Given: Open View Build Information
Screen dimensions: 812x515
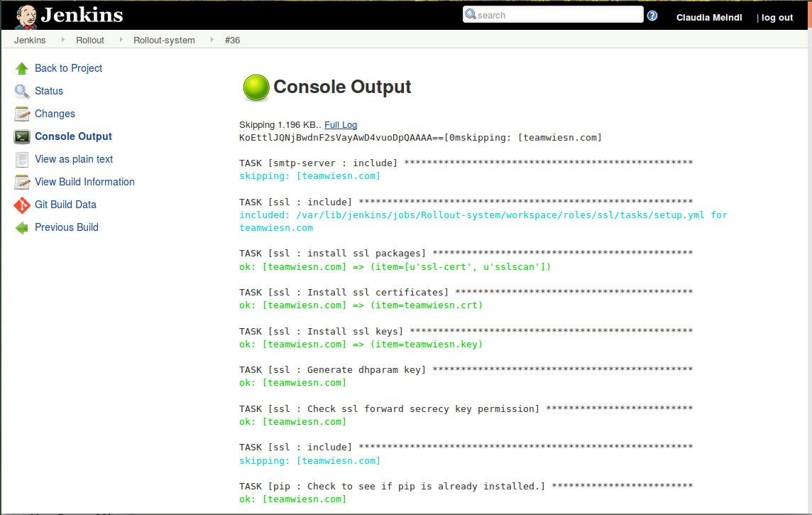Looking at the screenshot, I should point(84,182).
